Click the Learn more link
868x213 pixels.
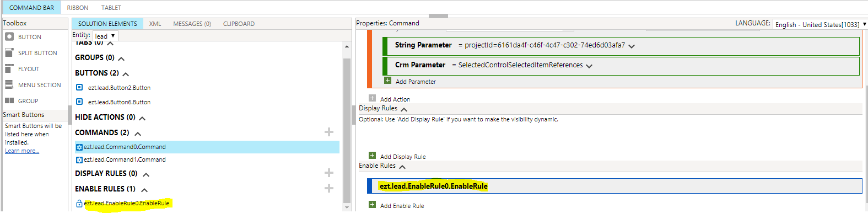22,151
